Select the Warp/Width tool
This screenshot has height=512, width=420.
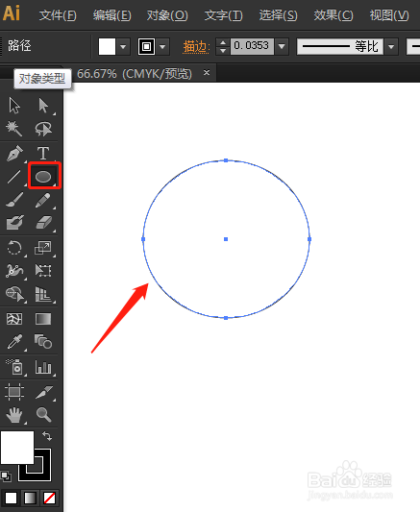point(14,271)
